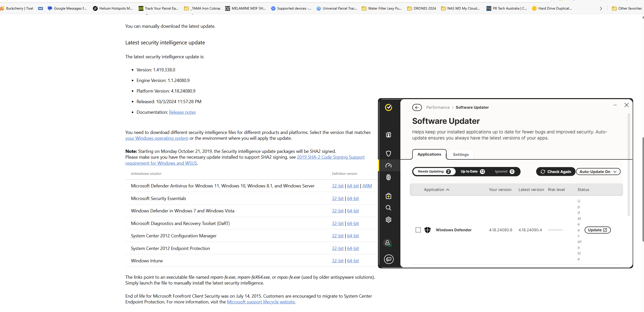This screenshot has height=312, width=644.
Task: Download 64-bit Microsoft Security Essentials definition
Action: [353, 198]
